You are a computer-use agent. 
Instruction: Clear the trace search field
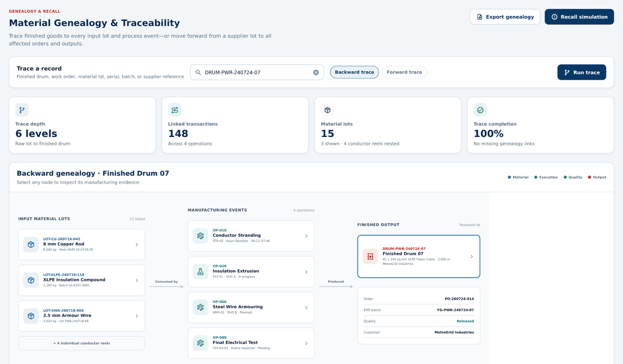(x=316, y=72)
